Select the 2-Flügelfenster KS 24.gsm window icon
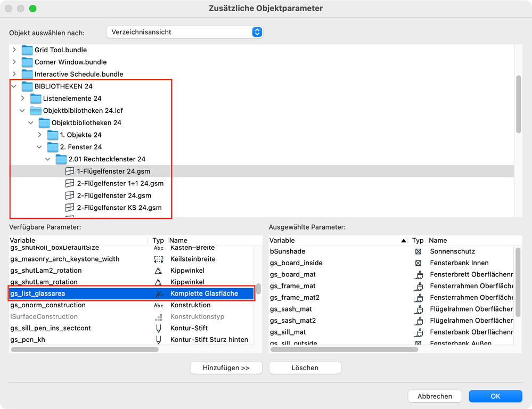Viewport: 532px width, 409px height. (69, 208)
